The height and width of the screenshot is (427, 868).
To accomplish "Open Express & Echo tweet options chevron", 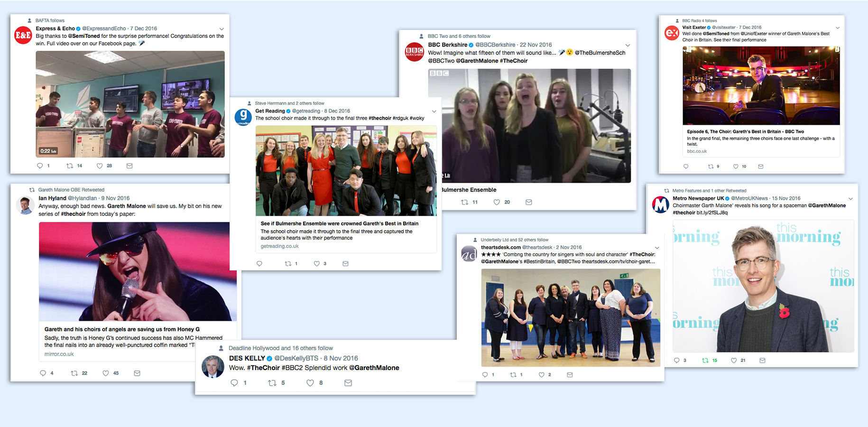I will click(x=222, y=29).
